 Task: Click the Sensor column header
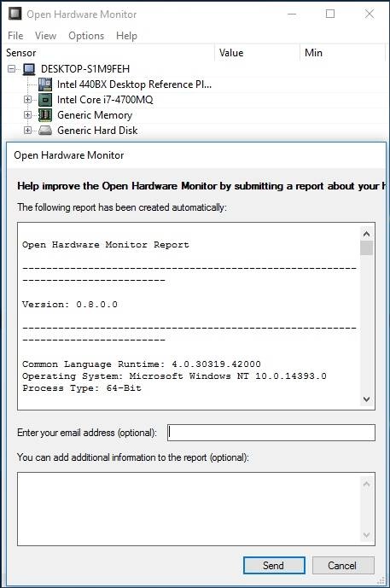click(x=108, y=53)
